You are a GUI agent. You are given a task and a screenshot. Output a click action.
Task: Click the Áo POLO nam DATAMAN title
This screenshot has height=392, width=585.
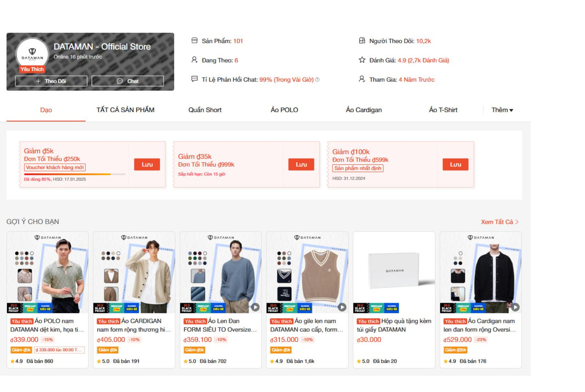[48, 325]
